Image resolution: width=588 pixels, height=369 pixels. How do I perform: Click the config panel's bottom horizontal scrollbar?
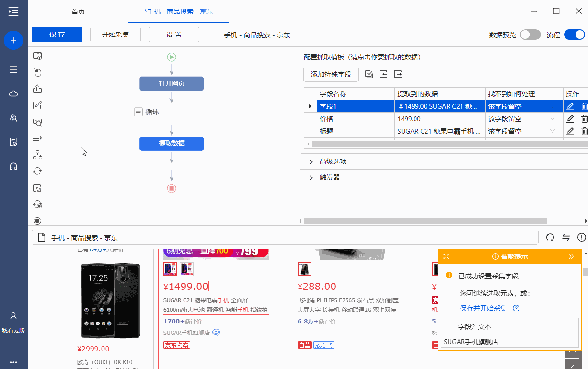pos(426,221)
